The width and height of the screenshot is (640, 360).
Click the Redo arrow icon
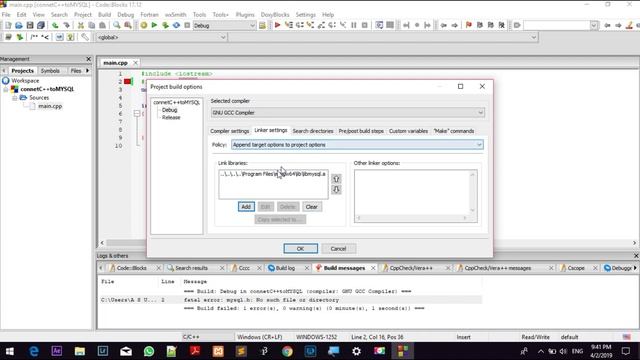point(66,25)
